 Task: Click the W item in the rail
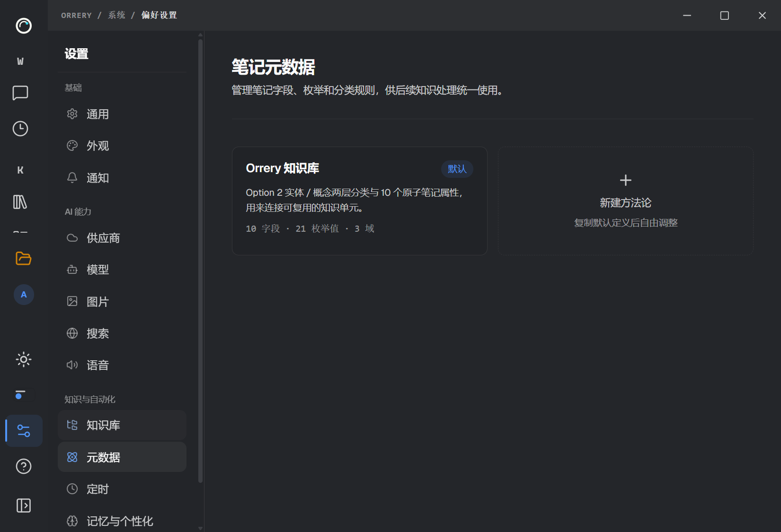click(20, 61)
